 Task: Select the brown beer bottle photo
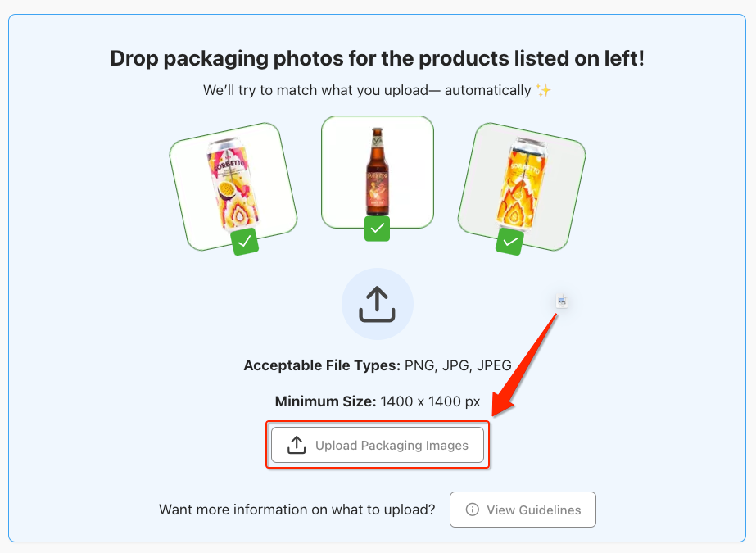pyautogui.click(x=377, y=172)
